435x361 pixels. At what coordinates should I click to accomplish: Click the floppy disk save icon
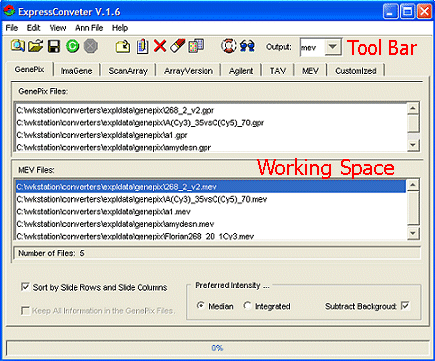click(54, 46)
